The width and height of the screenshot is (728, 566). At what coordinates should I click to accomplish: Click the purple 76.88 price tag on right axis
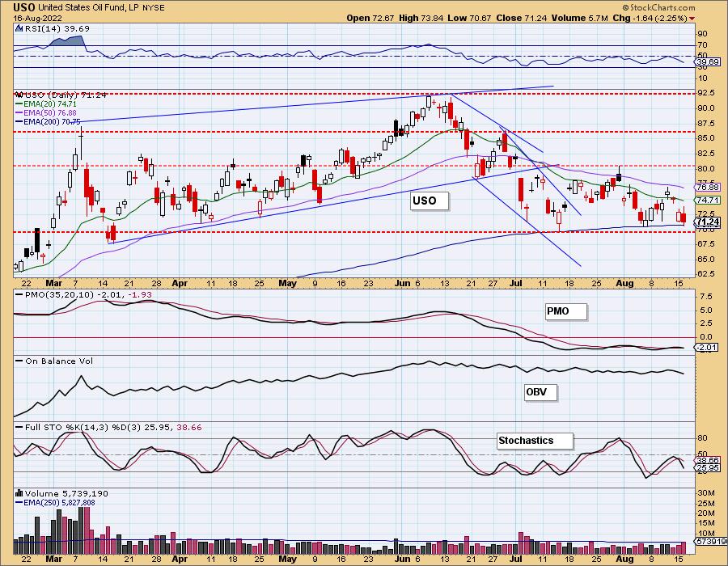click(x=708, y=187)
